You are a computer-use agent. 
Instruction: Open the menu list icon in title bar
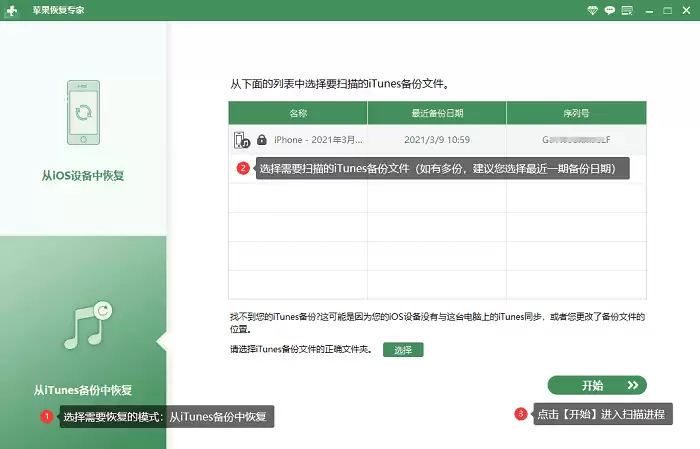[x=627, y=10]
